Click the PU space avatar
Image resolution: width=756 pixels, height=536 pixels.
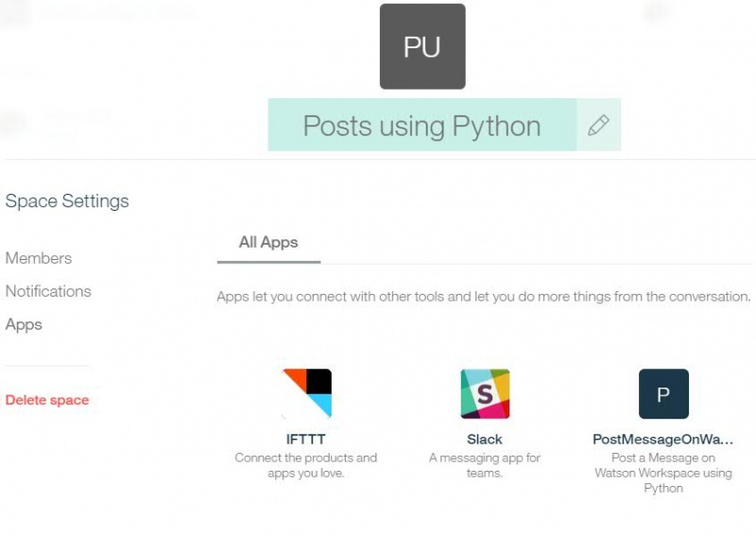[x=422, y=46]
